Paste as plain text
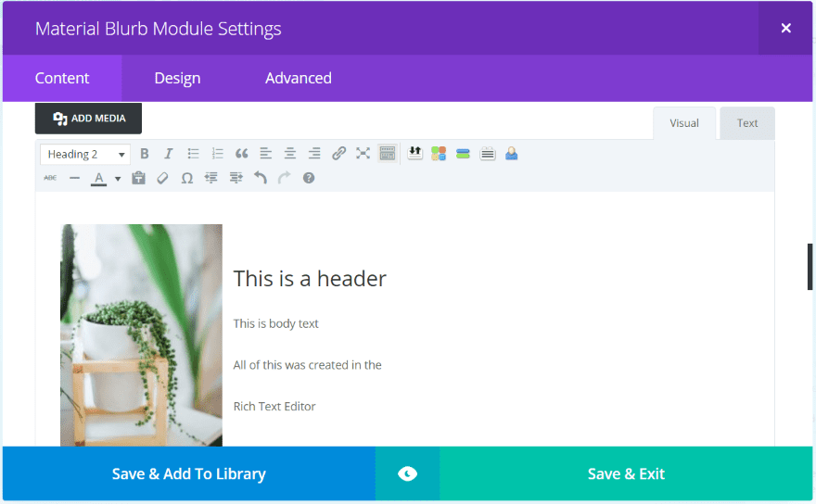 [x=138, y=178]
